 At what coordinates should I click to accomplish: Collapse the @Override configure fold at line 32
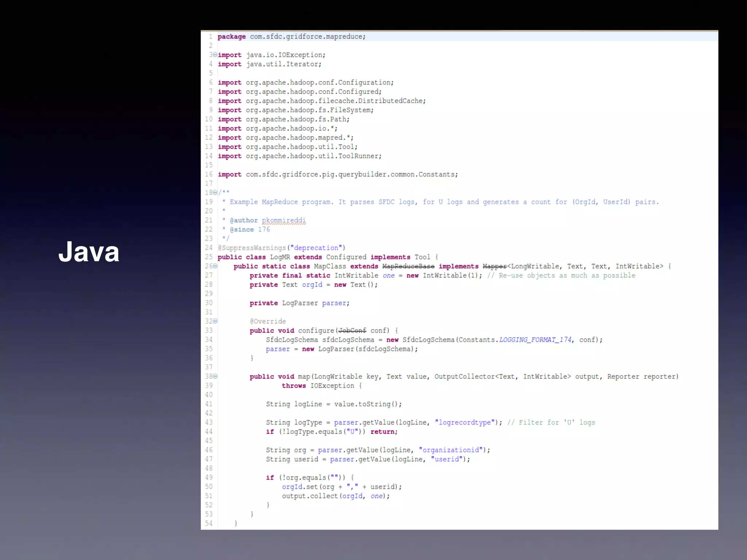point(215,321)
